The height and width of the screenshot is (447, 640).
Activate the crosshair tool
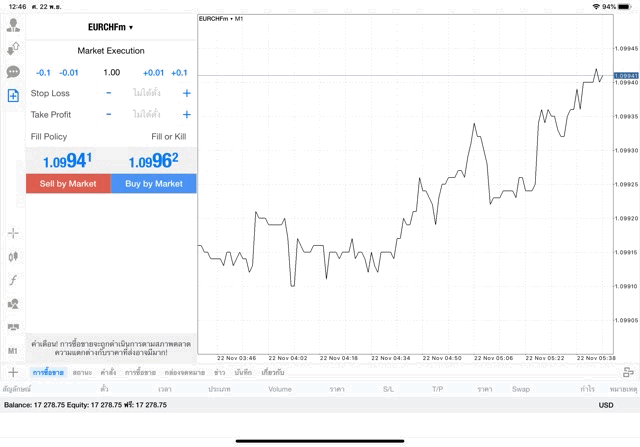coord(13,233)
